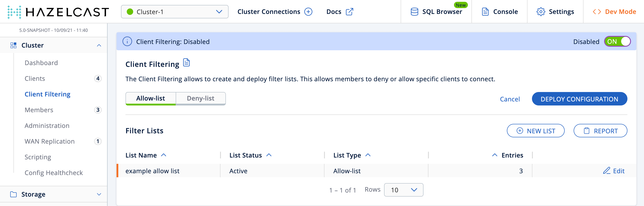Click the Cancel link
Viewport: 644px width, 206px height.
pos(510,99)
